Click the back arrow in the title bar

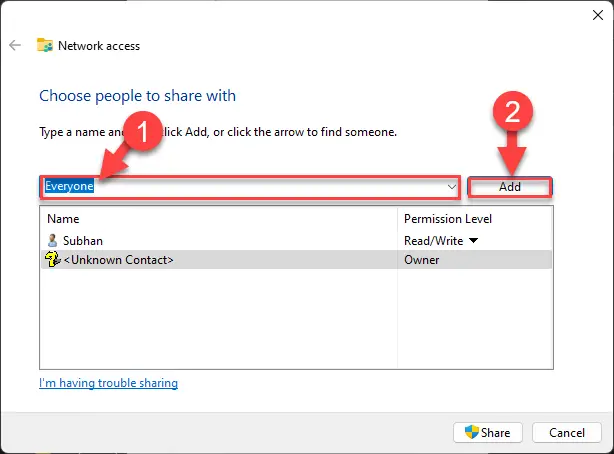[x=15, y=46]
